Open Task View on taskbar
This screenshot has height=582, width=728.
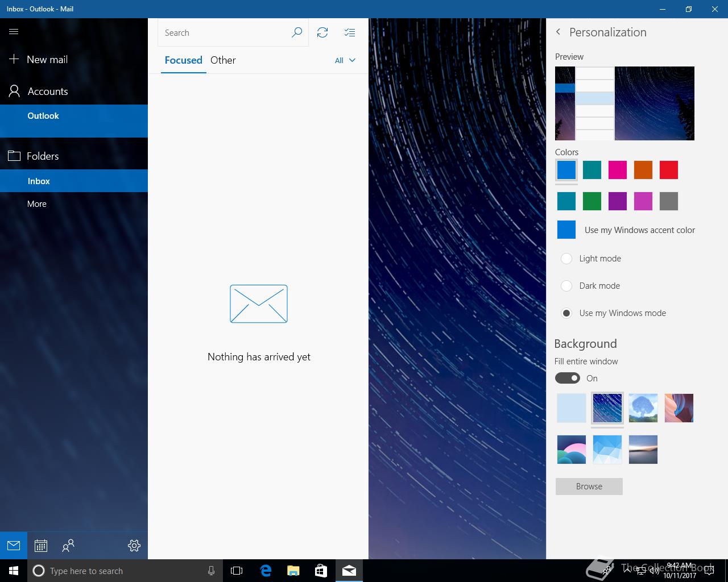(x=237, y=571)
